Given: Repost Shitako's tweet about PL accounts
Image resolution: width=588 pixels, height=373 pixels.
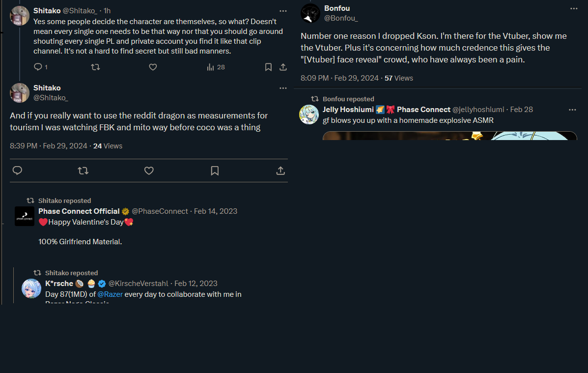Looking at the screenshot, I should point(96,67).
